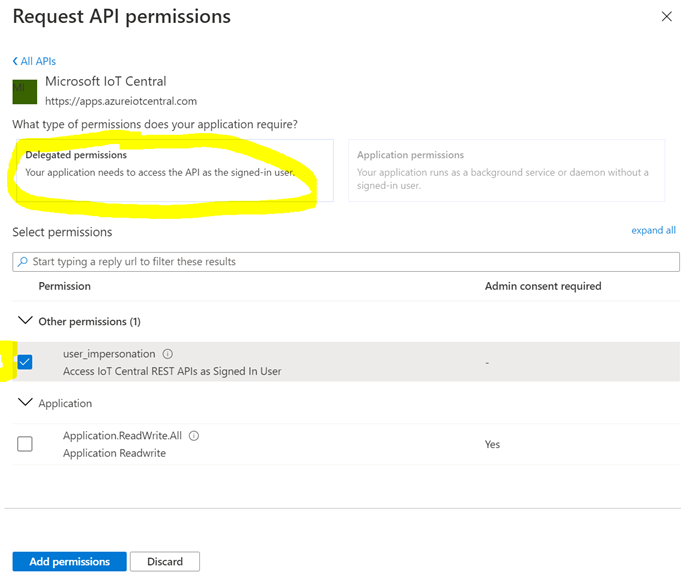Collapse the Other permissions (1) group
The width and height of the screenshot is (681, 579).
25,321
